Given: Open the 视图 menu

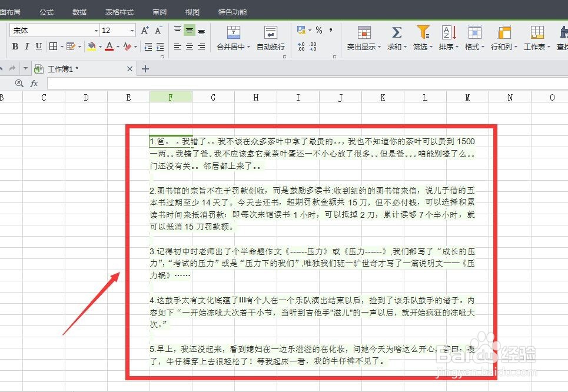Looking at the screenshot, I should click(x=192, y=11).
